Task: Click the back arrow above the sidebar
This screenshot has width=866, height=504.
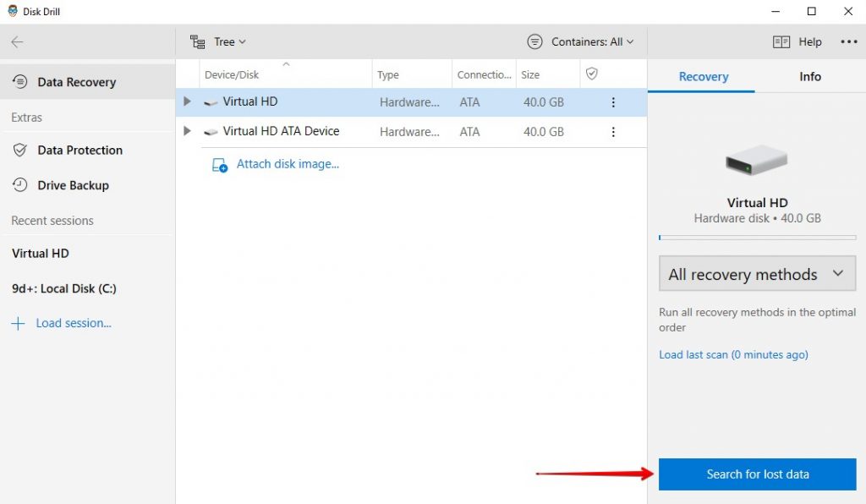Action: (x=17, y=41)
